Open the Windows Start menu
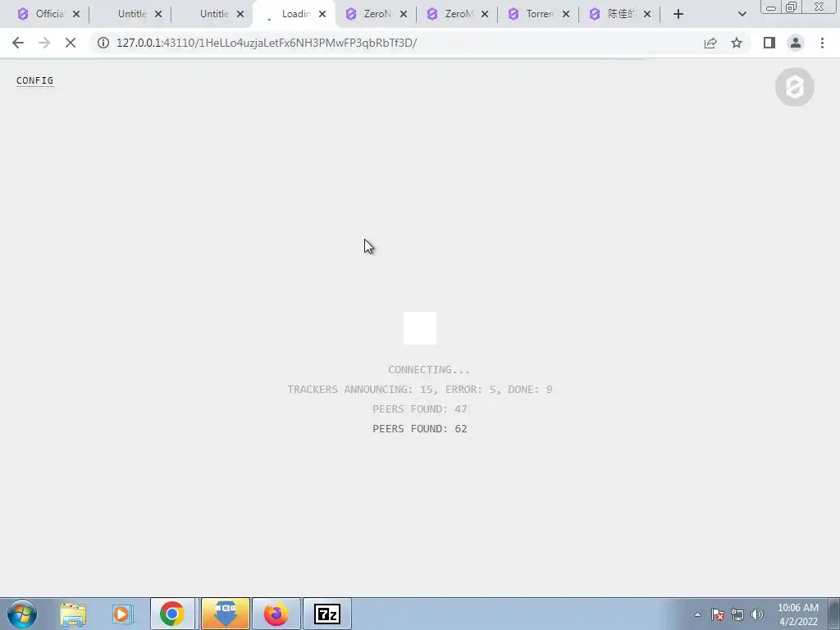The width and height of the screenshot is (840, 630). coord(22,614)
